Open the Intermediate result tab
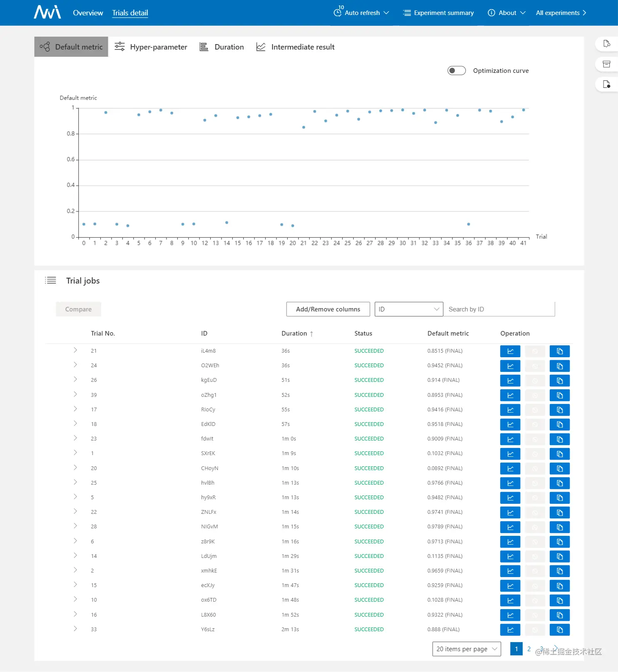Screen dimensions: 618x672 point(295,47)
